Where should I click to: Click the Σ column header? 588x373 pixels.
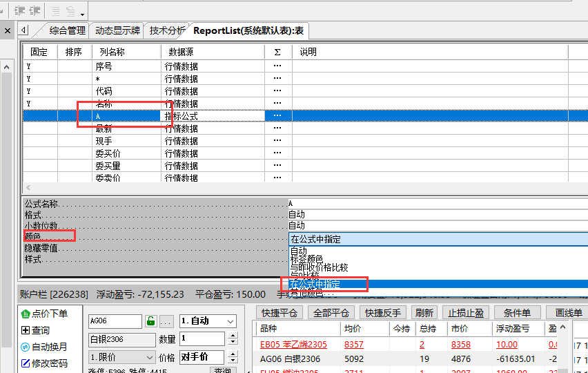(x=278, y=52)
